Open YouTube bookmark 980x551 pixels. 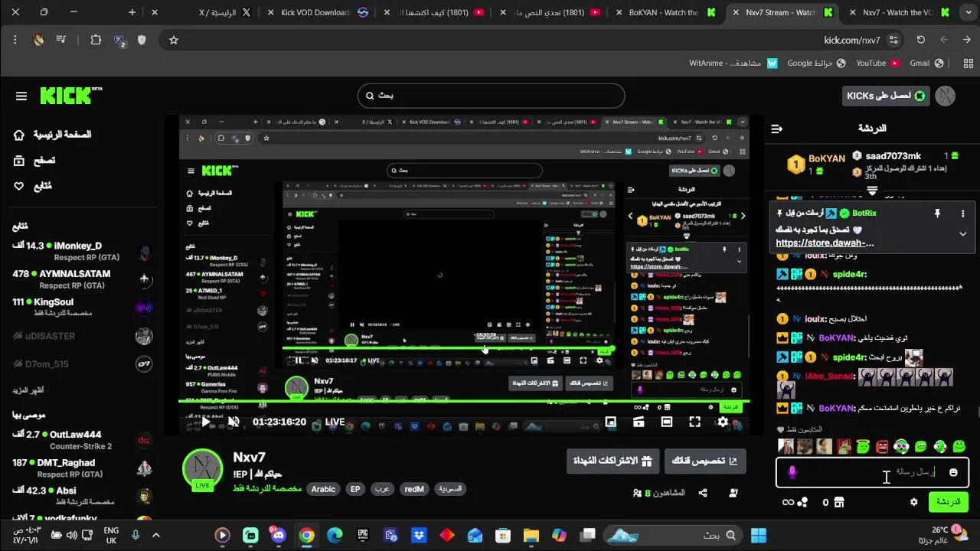pos(877,63)
